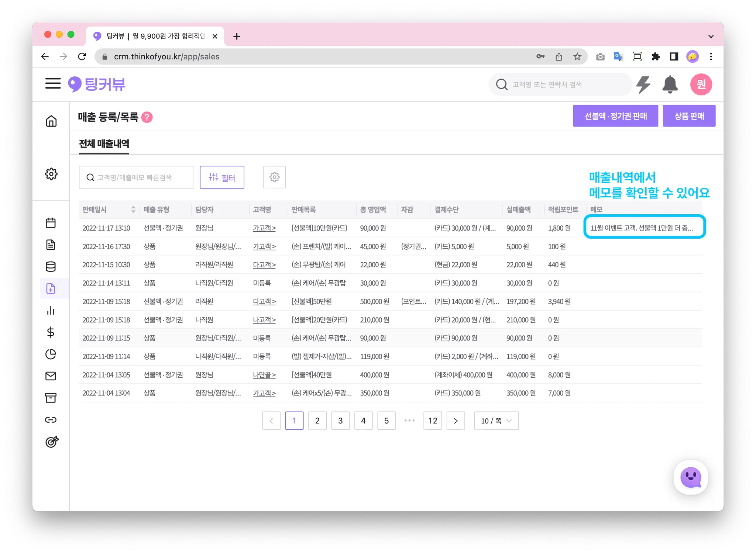Open the purple chatbot bubble
Viewport: 756px width, 554px height.
[691, 477]
